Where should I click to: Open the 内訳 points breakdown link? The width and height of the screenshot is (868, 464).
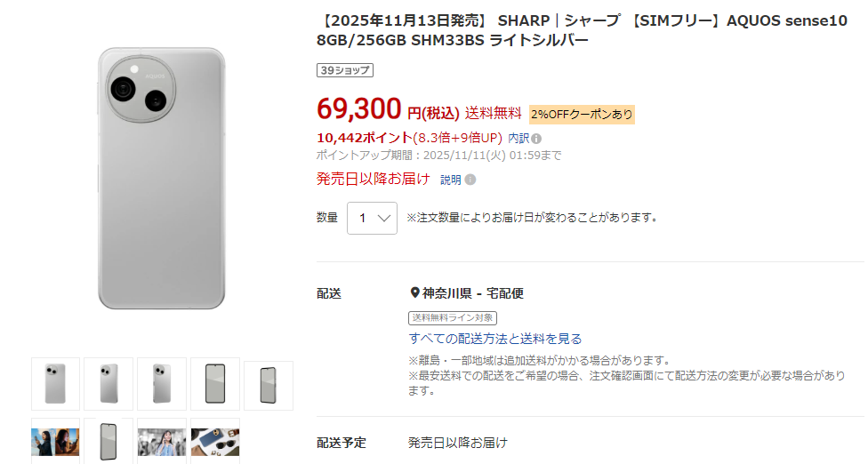[518, 139]
